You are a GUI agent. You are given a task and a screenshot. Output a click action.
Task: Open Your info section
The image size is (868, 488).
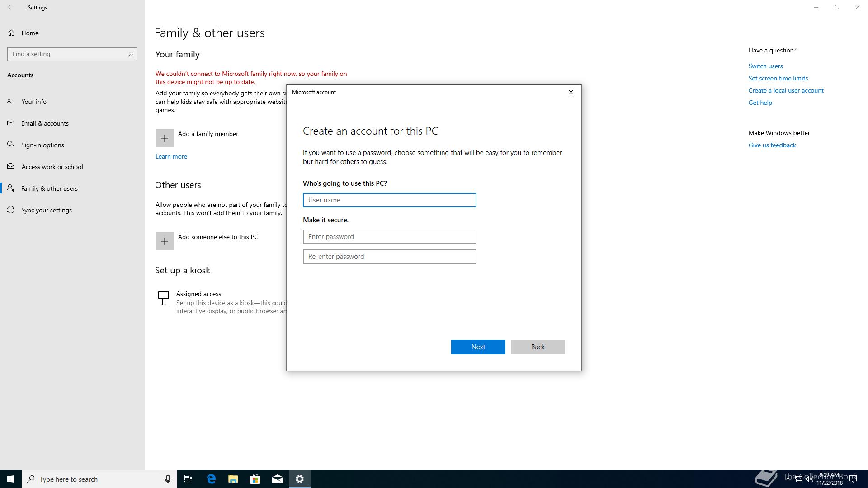click(72, 102)
